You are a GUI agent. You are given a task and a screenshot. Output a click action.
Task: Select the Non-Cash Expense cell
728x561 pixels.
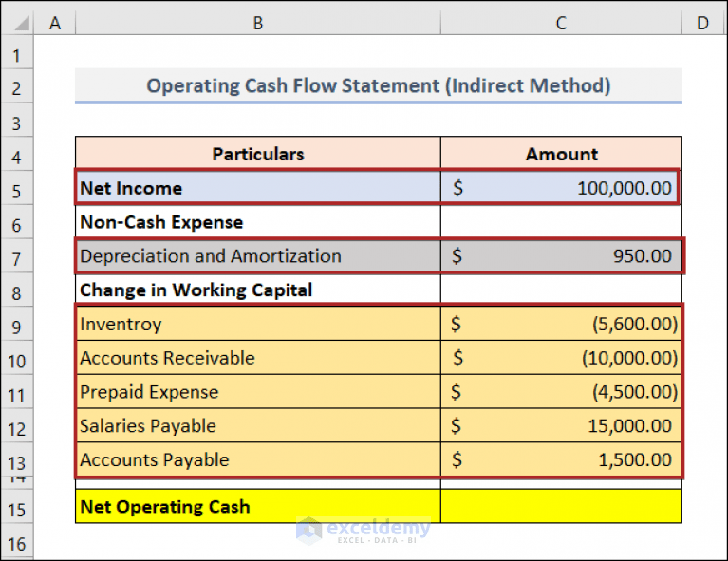[x=258, y=221]
